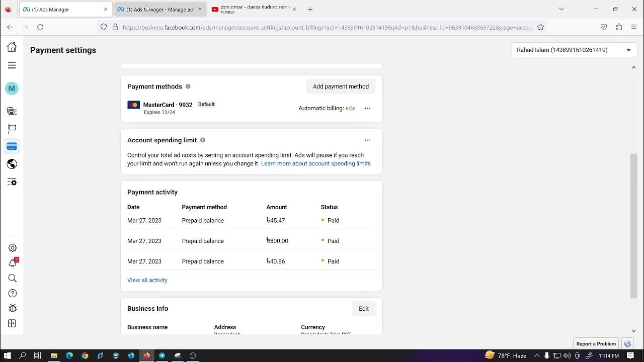List all tabs dropdown arrow
Image resolution: width=644 pixels, height=362 pixels.
[x=561, y=9]
